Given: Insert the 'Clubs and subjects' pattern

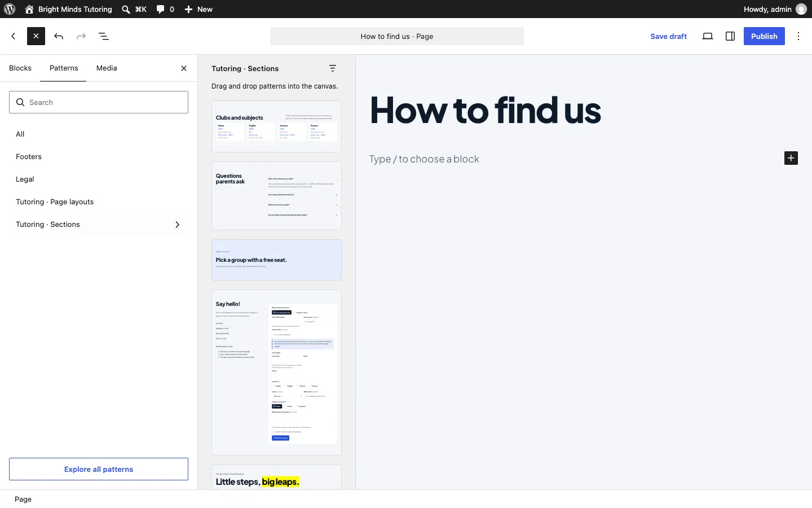Looking at the screenshot, I should coord(276,126).
